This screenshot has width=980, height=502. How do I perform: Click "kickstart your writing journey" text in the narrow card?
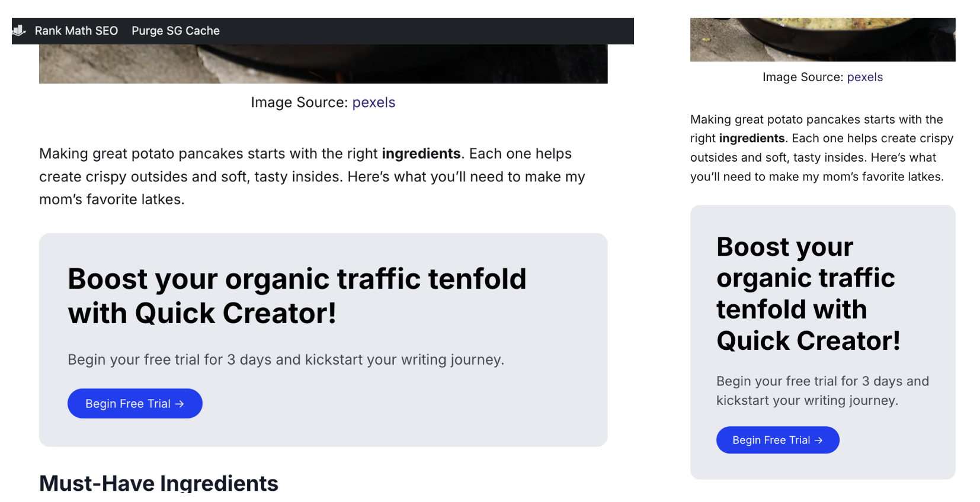tap(807, 401)
